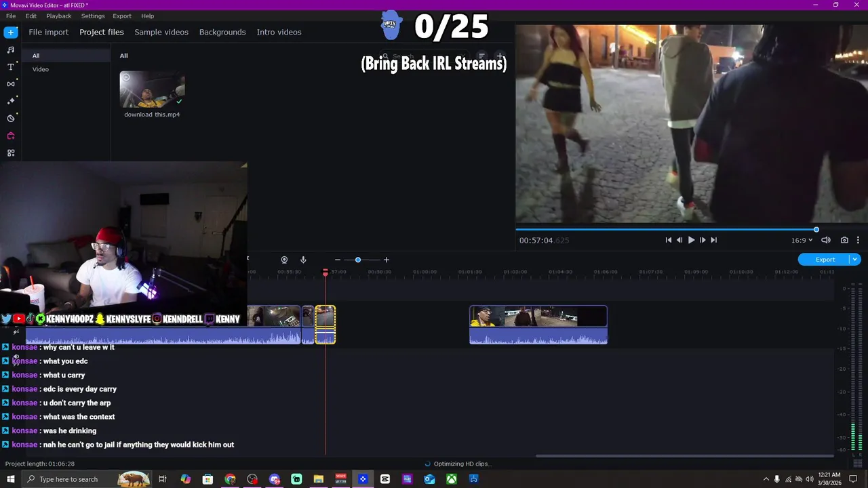The height and width of the screenshot is (488, 868).
Task: Open the Sounds music-note panel
Action: pos(11,49)
